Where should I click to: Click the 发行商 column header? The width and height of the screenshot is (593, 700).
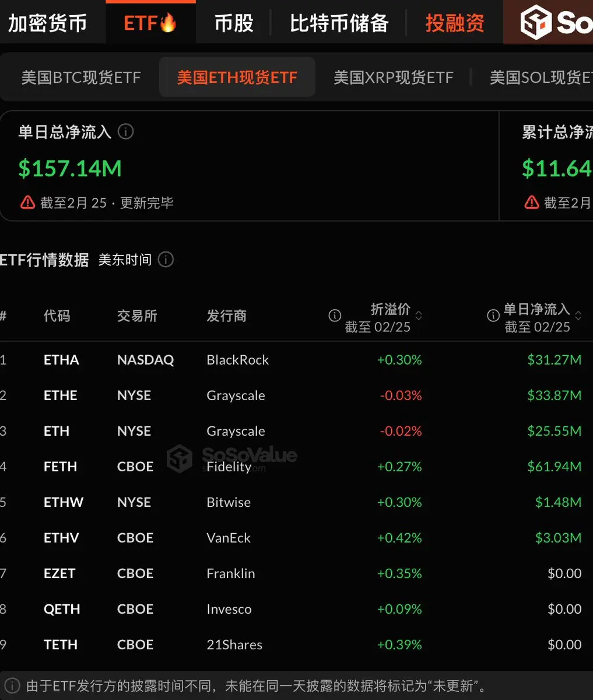(227, 316)
